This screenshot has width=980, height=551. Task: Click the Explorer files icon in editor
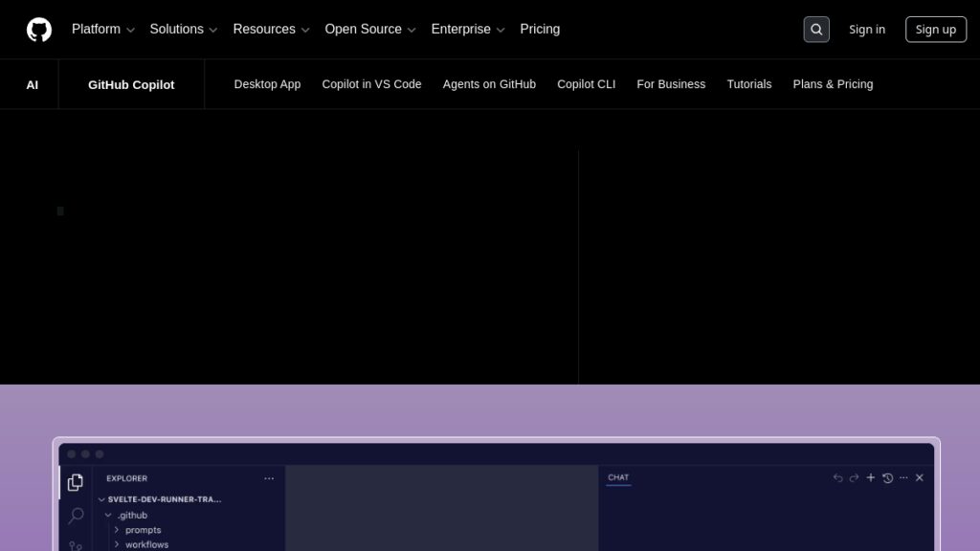(x=76, y=482)
